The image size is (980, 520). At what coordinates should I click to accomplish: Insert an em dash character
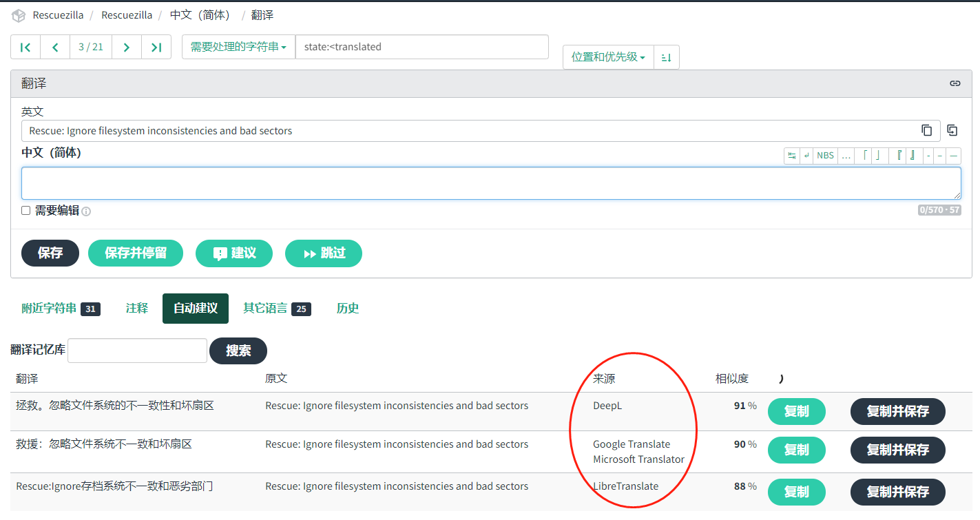pyautogui.click(x=953, y=155)
